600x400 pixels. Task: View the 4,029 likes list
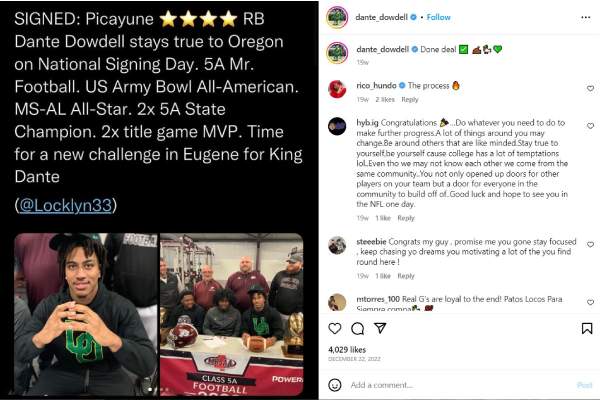(347, 349)
